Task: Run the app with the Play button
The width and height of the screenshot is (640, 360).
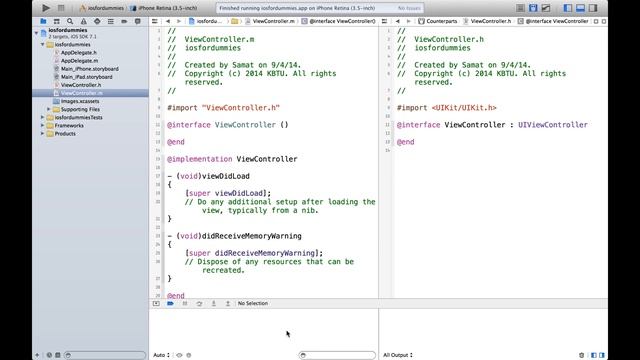Action: (x=46, y=8)
